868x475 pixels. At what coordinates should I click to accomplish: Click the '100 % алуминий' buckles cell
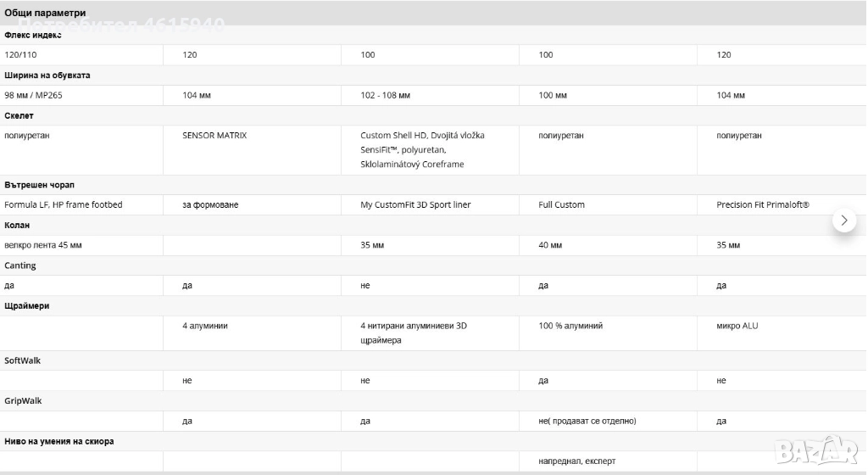570,326
